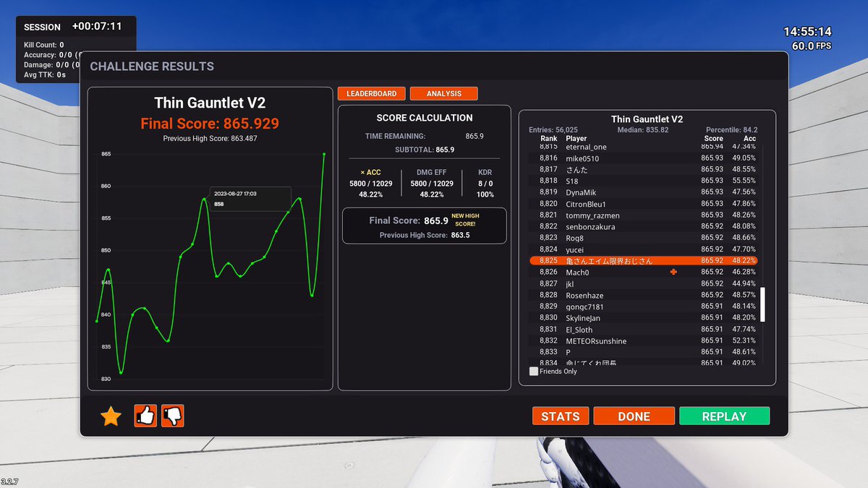Open the Stats screen
This screenshot has height=488, width=868.
[x=561, y=416]
